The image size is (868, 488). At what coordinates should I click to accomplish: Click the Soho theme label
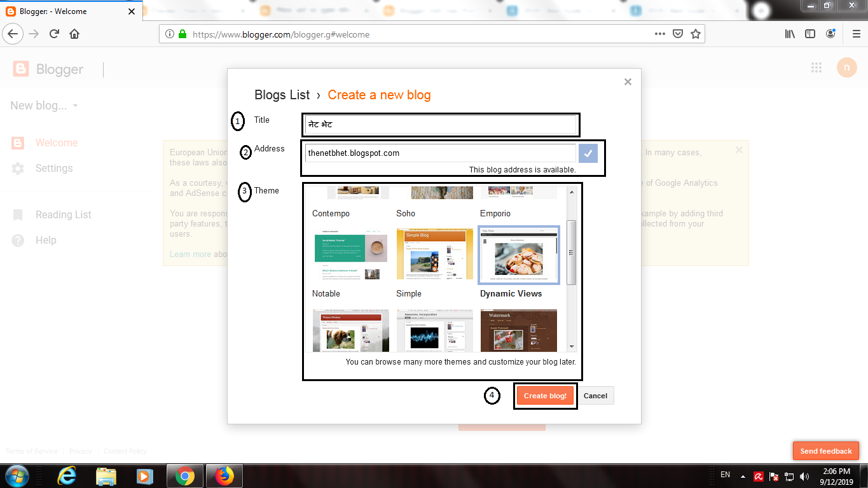[406, 214]
